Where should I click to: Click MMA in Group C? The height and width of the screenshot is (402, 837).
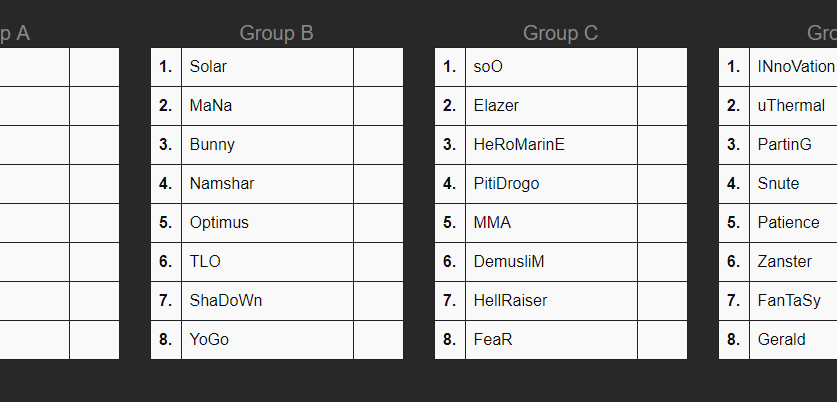(x=492, y=223)
